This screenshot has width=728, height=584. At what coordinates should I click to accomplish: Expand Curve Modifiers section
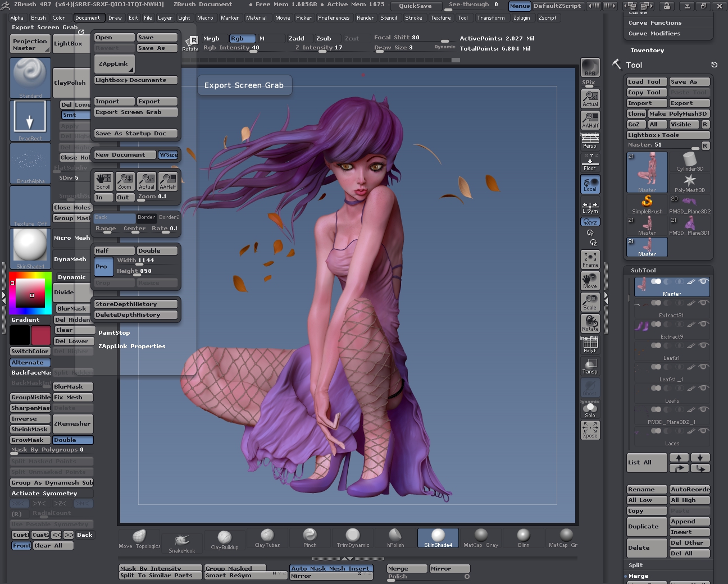point(654,34)
